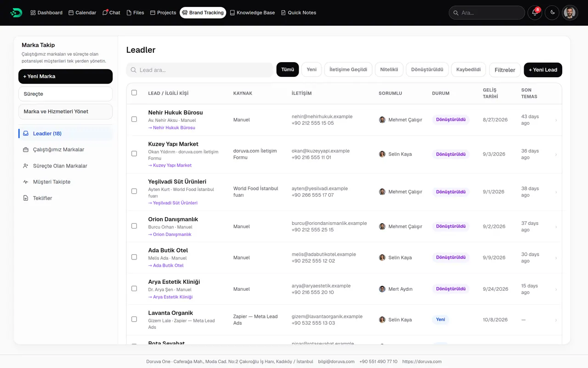The image size is (588, 368).
Task: Select the Kaybedildi filter tab
Action: click(469, 69)
